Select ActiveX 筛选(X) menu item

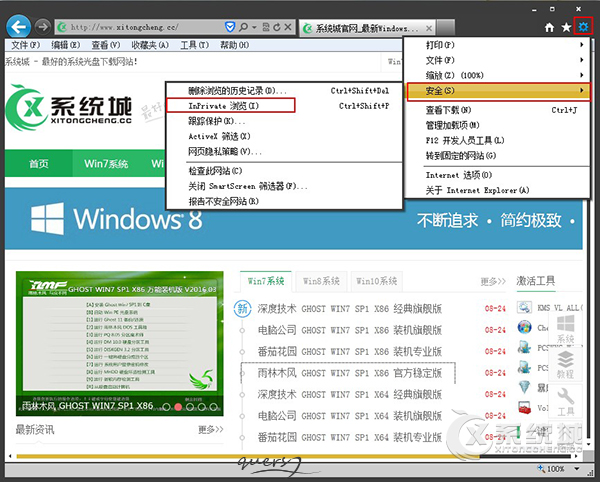point(284,136)
